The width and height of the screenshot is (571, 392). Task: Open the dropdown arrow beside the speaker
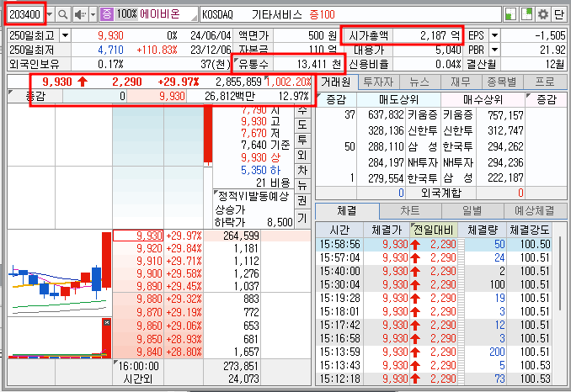click(93, 14)
